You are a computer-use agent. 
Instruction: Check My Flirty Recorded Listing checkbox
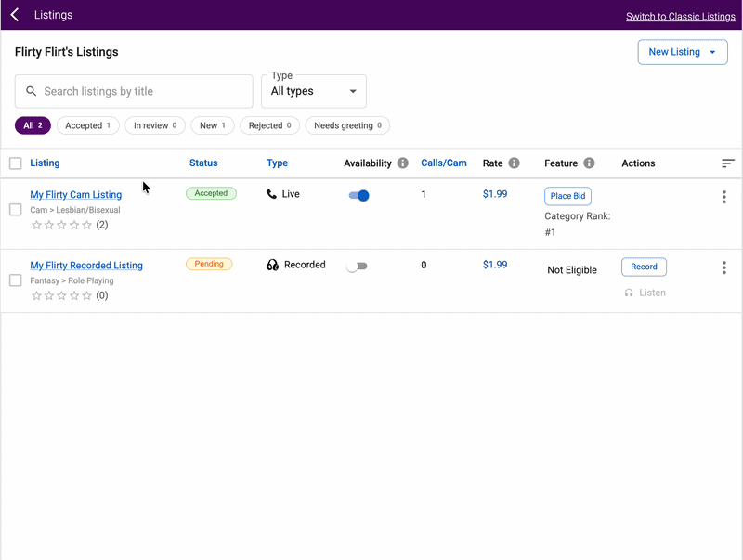click(x=16, y=280)
